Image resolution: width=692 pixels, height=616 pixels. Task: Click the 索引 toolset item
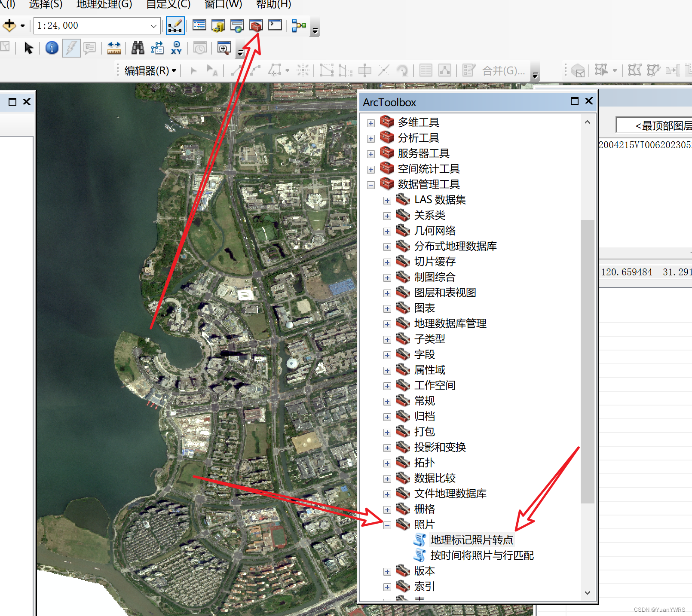coord(424,586)
